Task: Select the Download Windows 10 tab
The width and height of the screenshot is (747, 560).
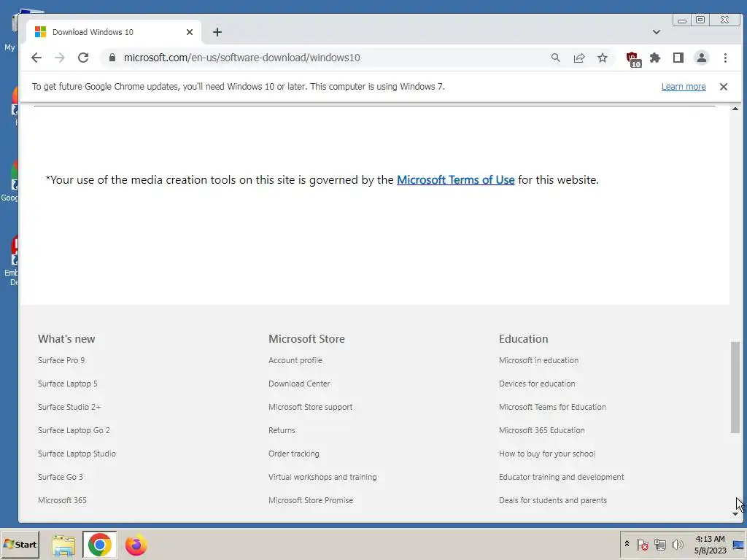Action: (x=114, y=32)
